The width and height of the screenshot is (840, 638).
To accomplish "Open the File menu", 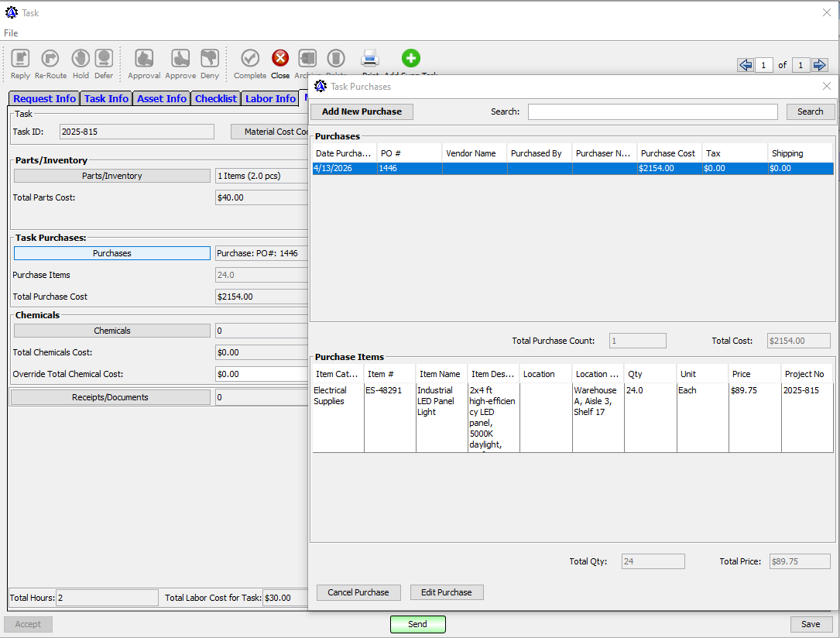I will (x=11, y=33).
